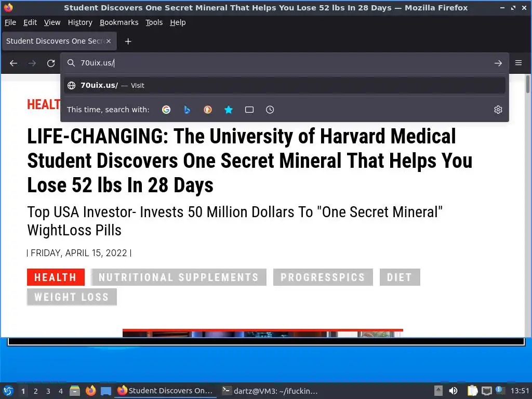
Task: Switch to workspace 3 in taskbar
Action: 48,391
